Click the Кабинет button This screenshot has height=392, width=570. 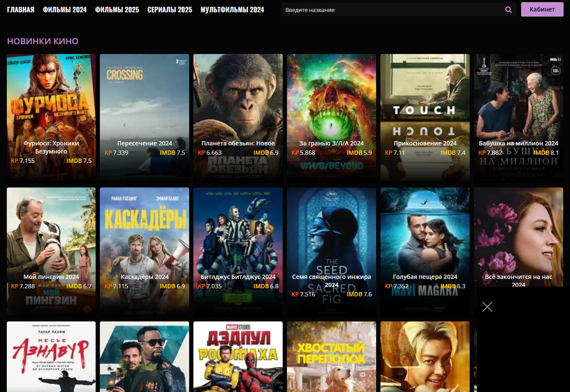[542, 9]
